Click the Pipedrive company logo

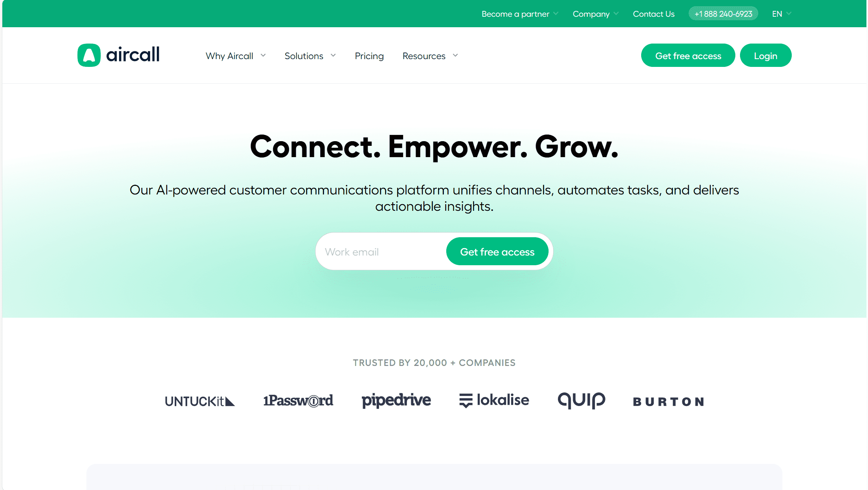coord(396,400)
